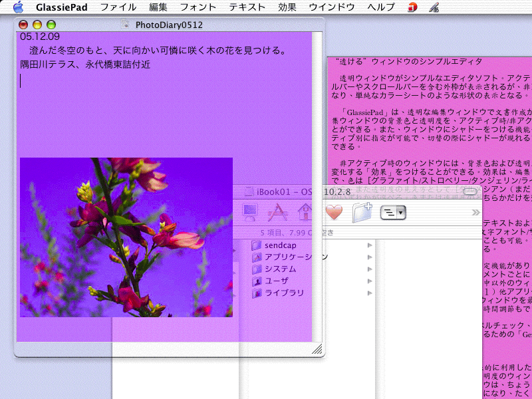Click the resize grip of PhotoDiary0512 window
Screen dimensions: 532x399
(x=317, y=349)
